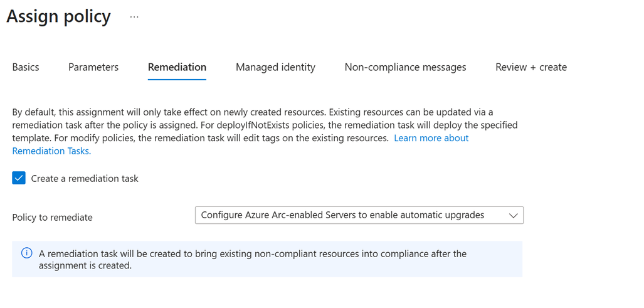Select the Remediation tab

click(177, 67)
